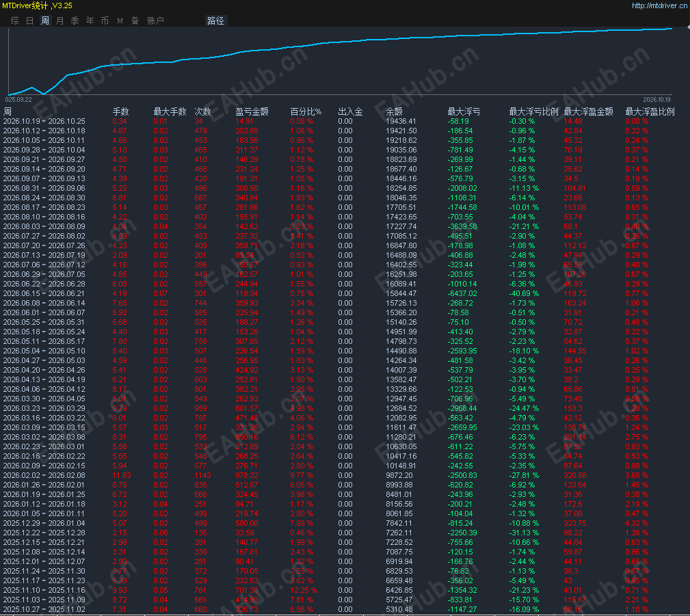Click chart end date label 2026.10.19
Viewport: 690px width, 616px height.
tap(656, 100)
